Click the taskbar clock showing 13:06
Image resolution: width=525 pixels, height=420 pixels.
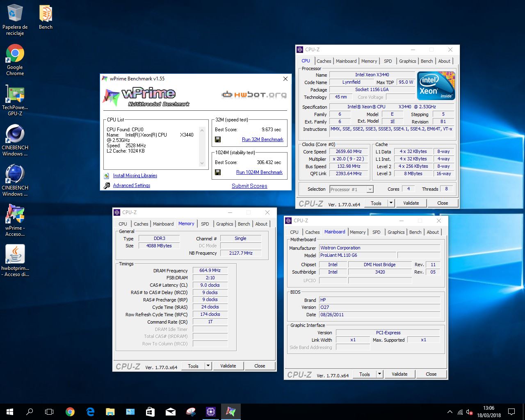pyautogui.click(x=488, y=412)
